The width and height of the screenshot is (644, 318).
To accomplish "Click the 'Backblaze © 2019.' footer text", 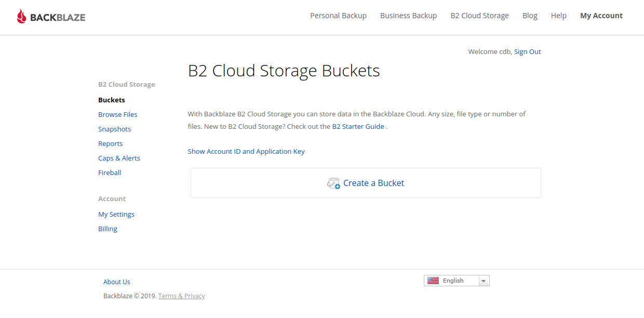I will click(130, 296).
